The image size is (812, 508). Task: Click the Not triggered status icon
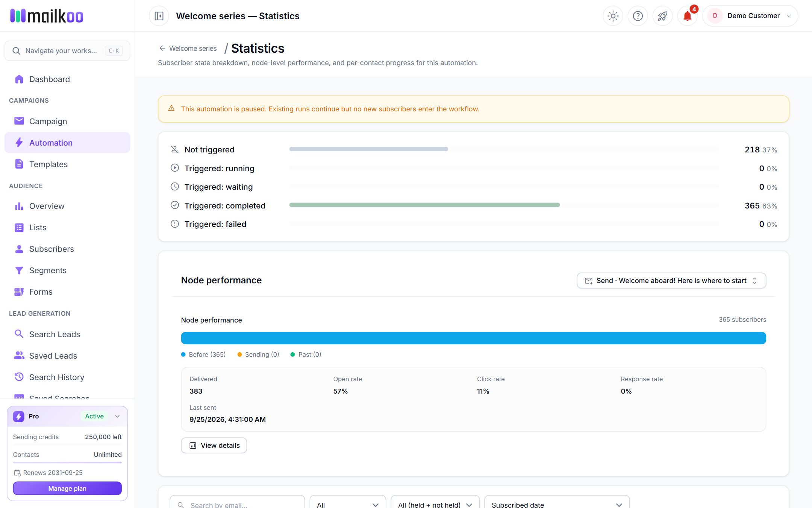point(174,149)
